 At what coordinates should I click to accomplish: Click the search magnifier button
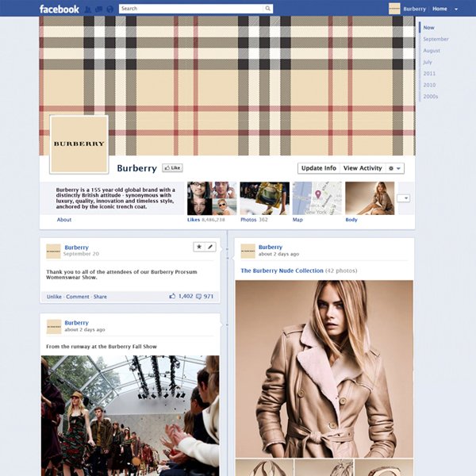click(x=268, y=9)
